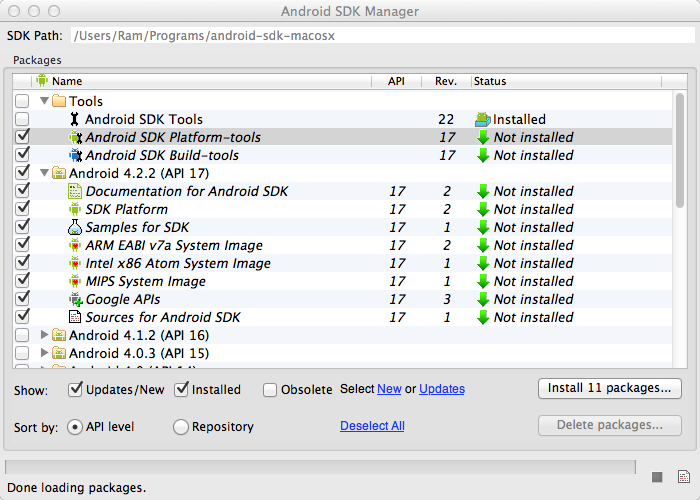Click the green download arrow for Samples for SDK
Image resolution: width=700 pixels, height=500 pixels.
(483, 228)
